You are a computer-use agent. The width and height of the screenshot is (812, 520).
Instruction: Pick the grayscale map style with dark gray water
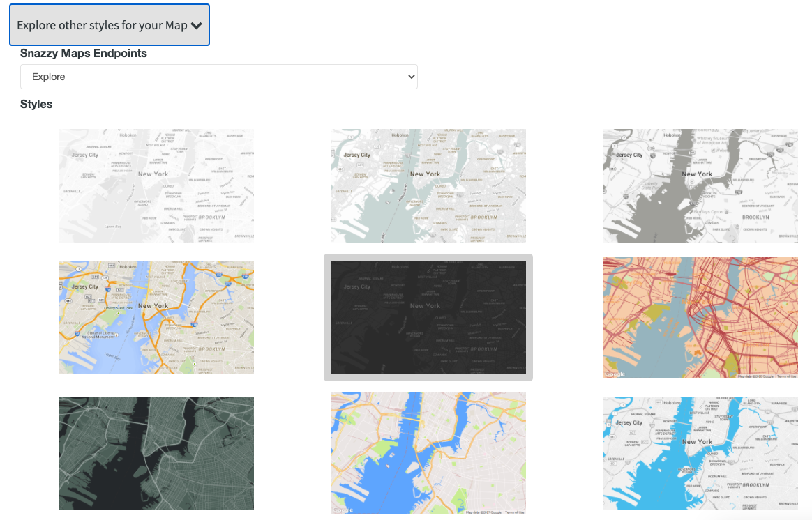coord(700,185)
